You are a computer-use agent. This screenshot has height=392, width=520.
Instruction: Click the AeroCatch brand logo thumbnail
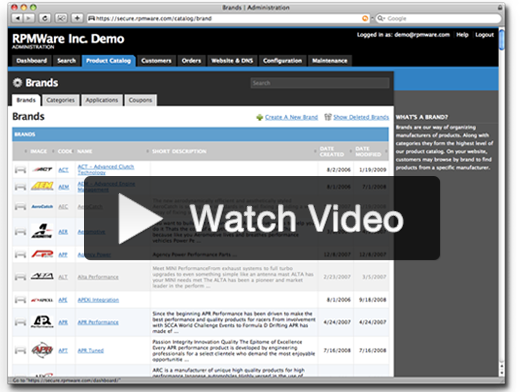coord(42,207)
